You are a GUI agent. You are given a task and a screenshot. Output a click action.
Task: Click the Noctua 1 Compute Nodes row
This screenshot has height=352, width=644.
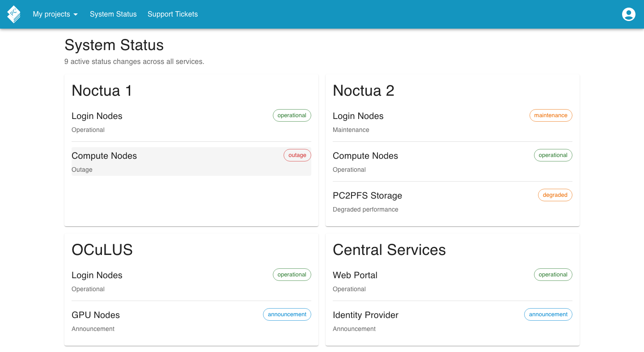pos(191,161)
